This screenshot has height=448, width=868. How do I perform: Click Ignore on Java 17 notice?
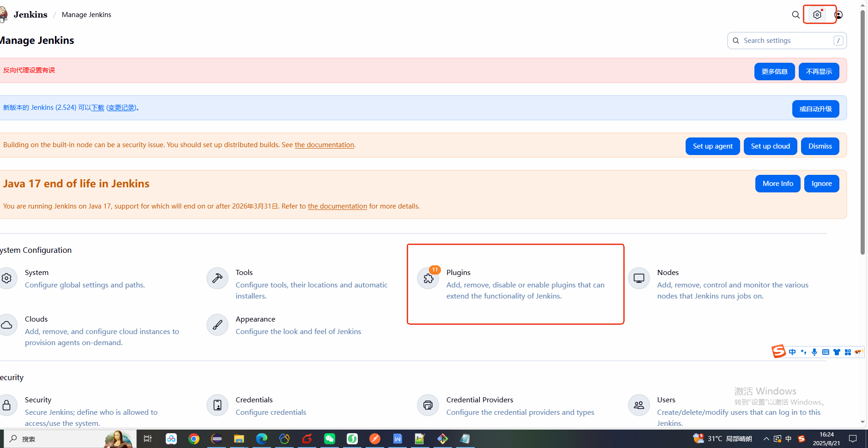tap(821, 184)
